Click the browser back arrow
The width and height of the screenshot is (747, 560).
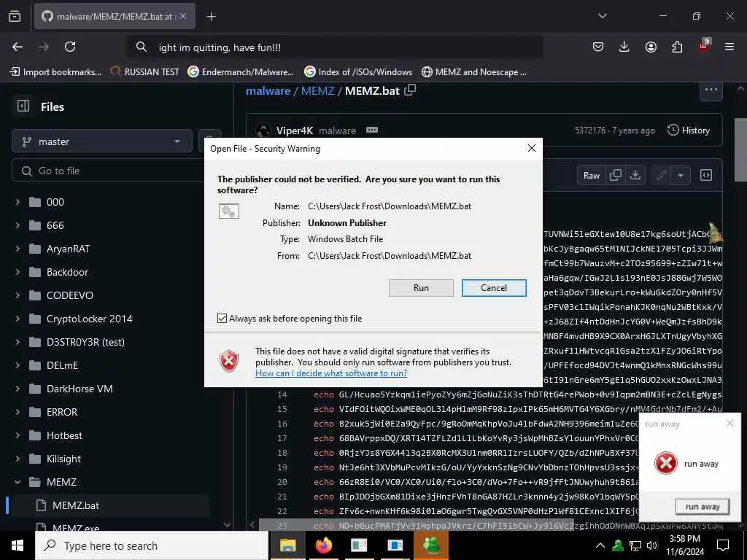point(18,47)
